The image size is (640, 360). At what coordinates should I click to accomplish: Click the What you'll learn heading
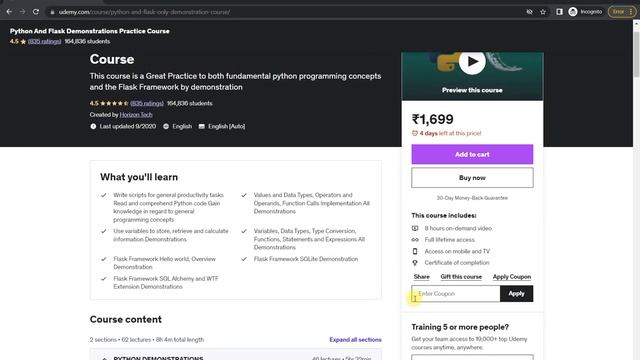[139, 177]
